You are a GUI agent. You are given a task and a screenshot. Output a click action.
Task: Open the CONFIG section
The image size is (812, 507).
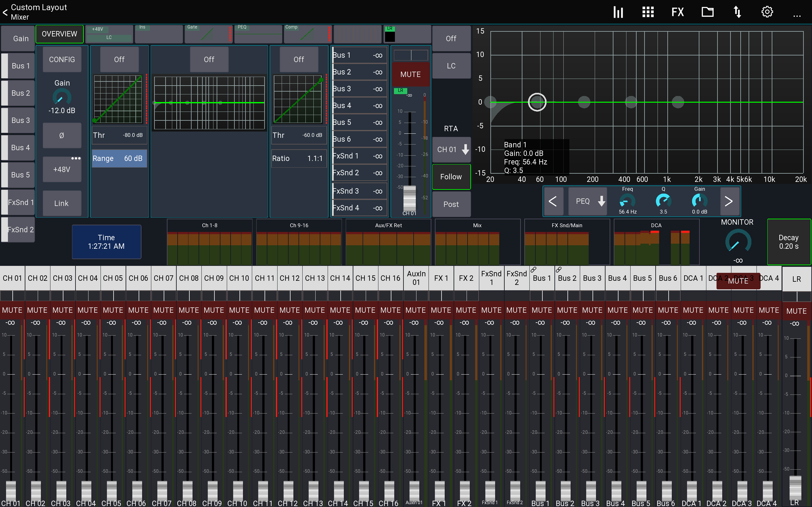62,59
